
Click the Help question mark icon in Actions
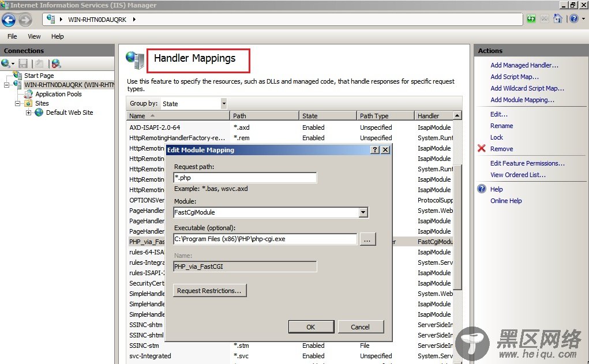tap(482, 189)
